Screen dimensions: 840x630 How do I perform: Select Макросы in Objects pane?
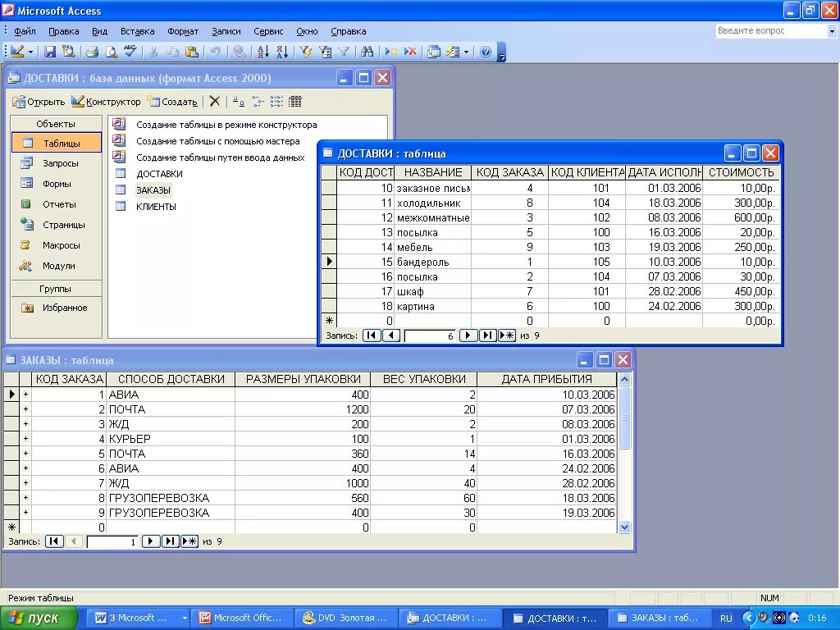point(57,245)
